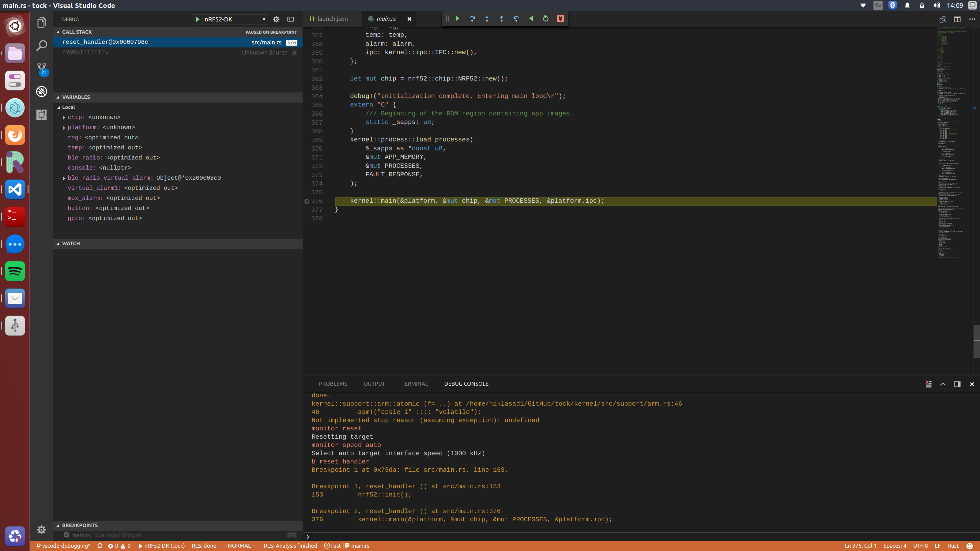Collapse the Call Stack section

click(58, 32)
